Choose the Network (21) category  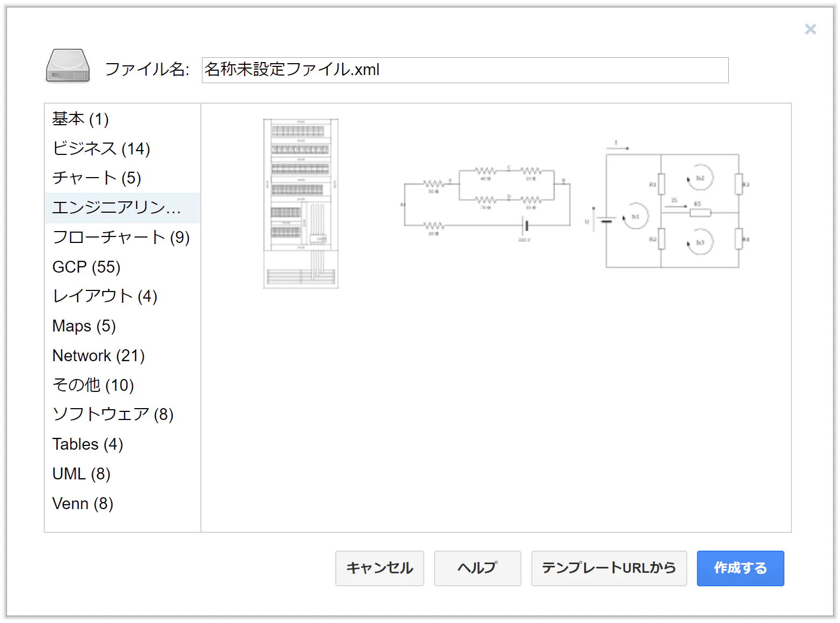click(123, 356)
